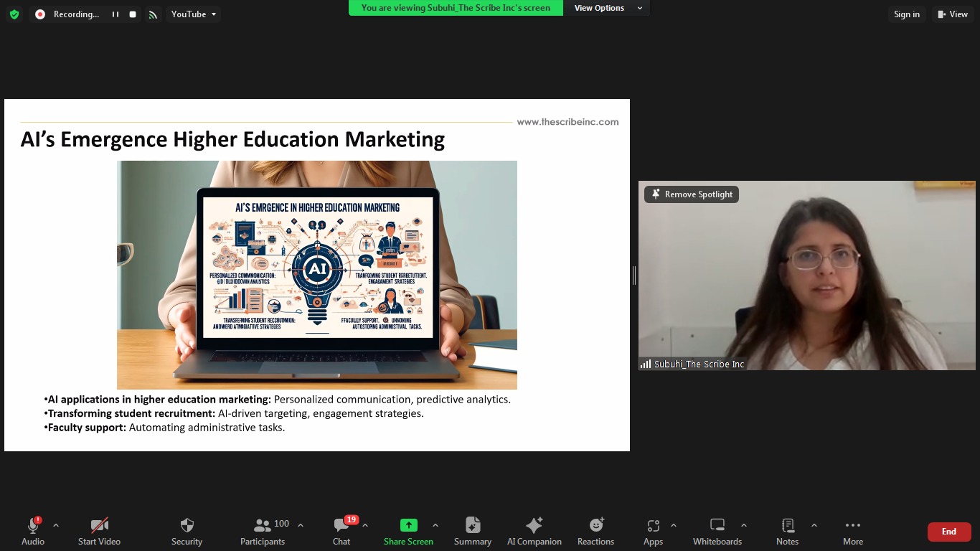The width and height of the screenshot is (980, 551).
Task: Stop the recording
Action: click(133, 14)
